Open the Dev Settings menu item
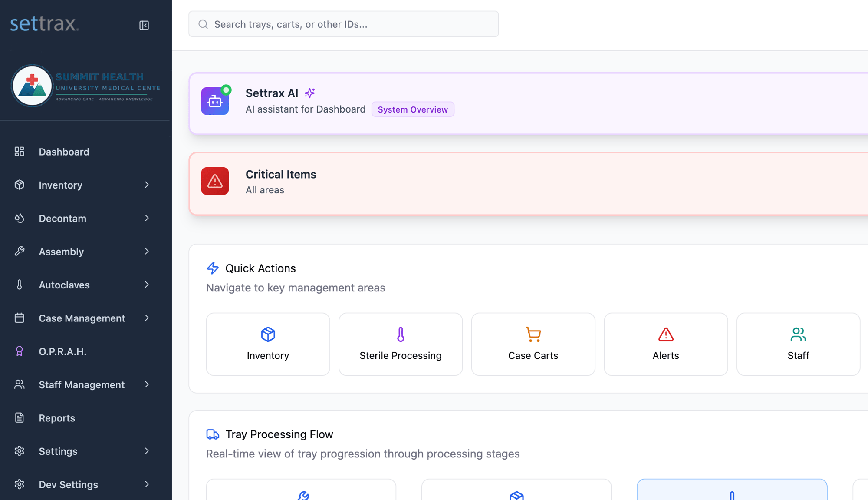Image resolution: width=868 pixels, height=500 pixels. tap(85, 484)
